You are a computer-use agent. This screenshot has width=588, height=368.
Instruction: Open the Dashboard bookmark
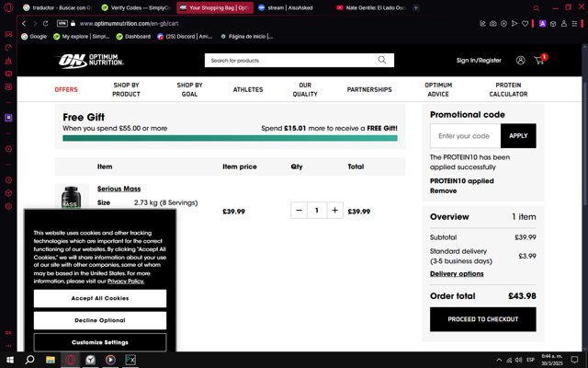tap(133, 37)
